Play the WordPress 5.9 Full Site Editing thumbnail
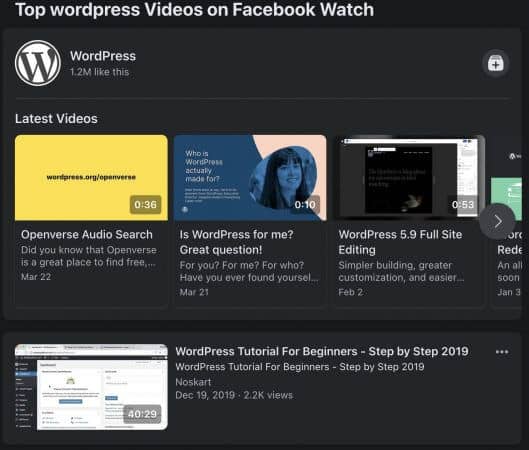 [x=409, y=178]
